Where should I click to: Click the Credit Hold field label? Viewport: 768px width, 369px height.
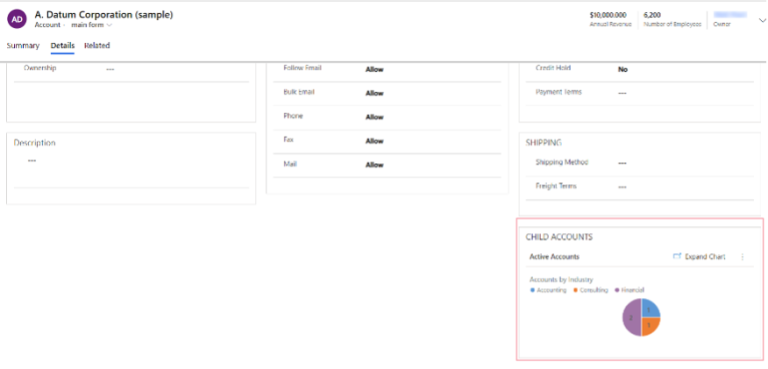[553, 68]
